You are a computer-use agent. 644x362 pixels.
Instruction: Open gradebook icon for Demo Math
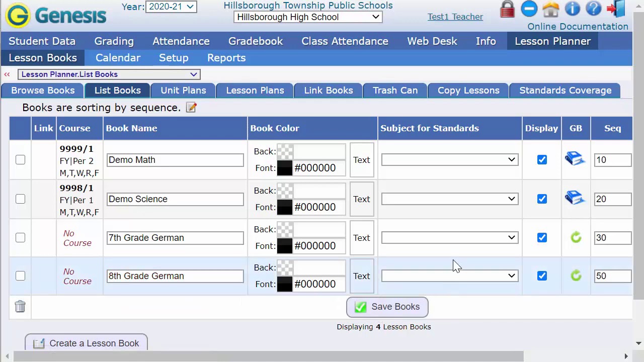[x=575, y=159]
